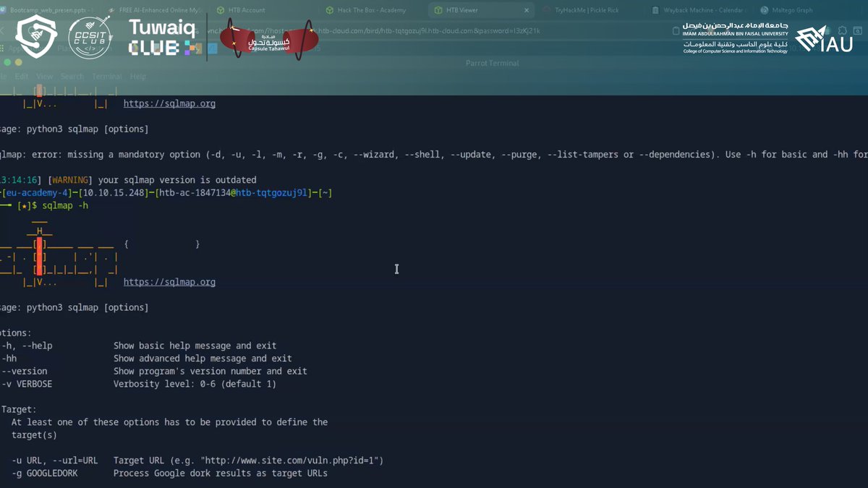Click the TryHackMe tab favicon
The height and width of the screenshot is (488, 868).
pyautogui.click(x=548, y=9)
